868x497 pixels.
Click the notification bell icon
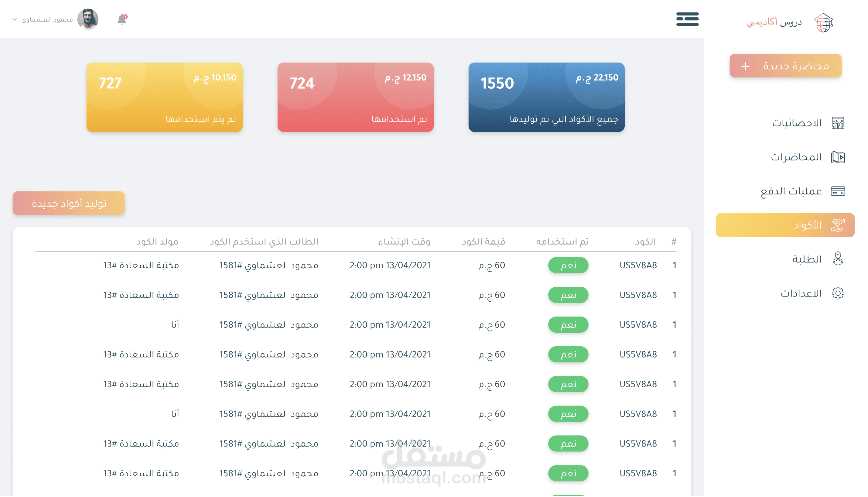pos(122,19)
